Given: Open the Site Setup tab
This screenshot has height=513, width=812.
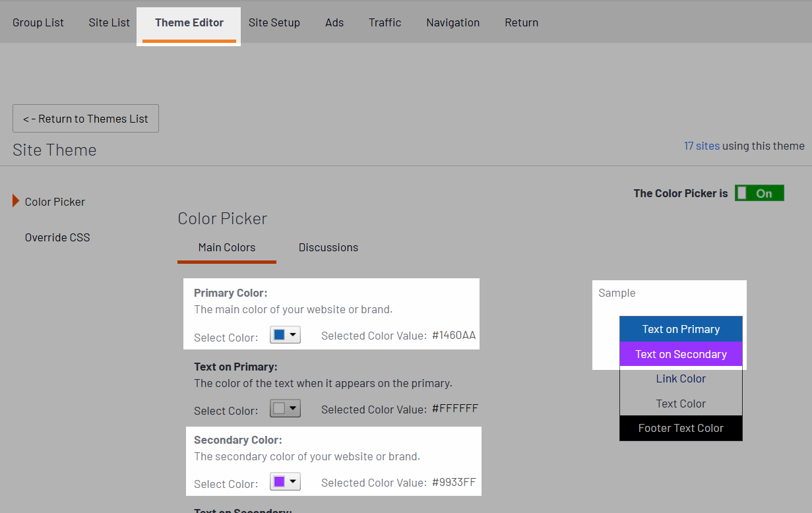Looking at the screenshot, I should click(x=274, y=22).
